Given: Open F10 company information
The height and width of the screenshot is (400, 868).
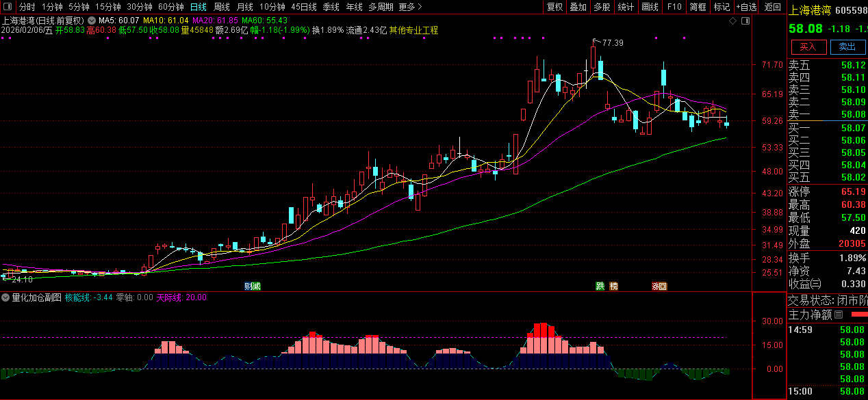Looking at the screenshot, I should tap(674, 7).
